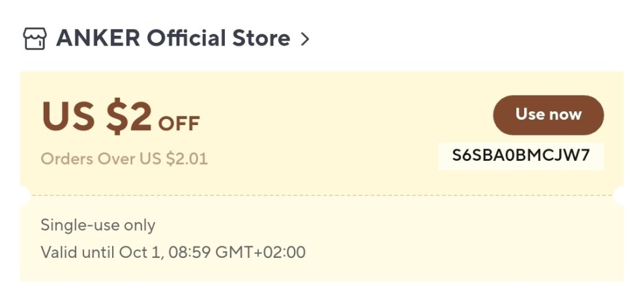Click the dashed coupon divider line
The image size is (644, 293).
coord(322,195)
